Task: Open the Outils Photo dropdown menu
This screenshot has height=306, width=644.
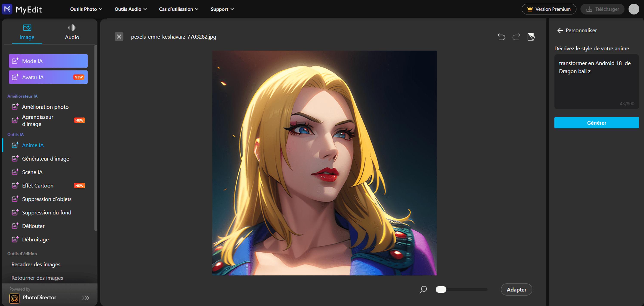Action: (x=86, y=9)
